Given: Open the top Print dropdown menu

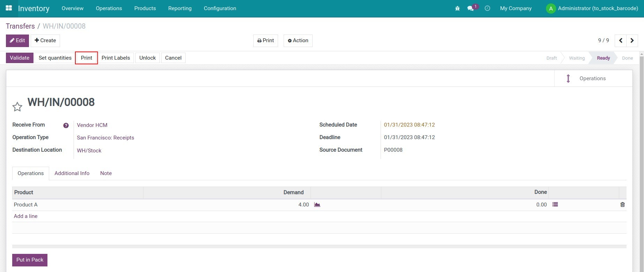Looking at the screenshot, I should point(265,40).
